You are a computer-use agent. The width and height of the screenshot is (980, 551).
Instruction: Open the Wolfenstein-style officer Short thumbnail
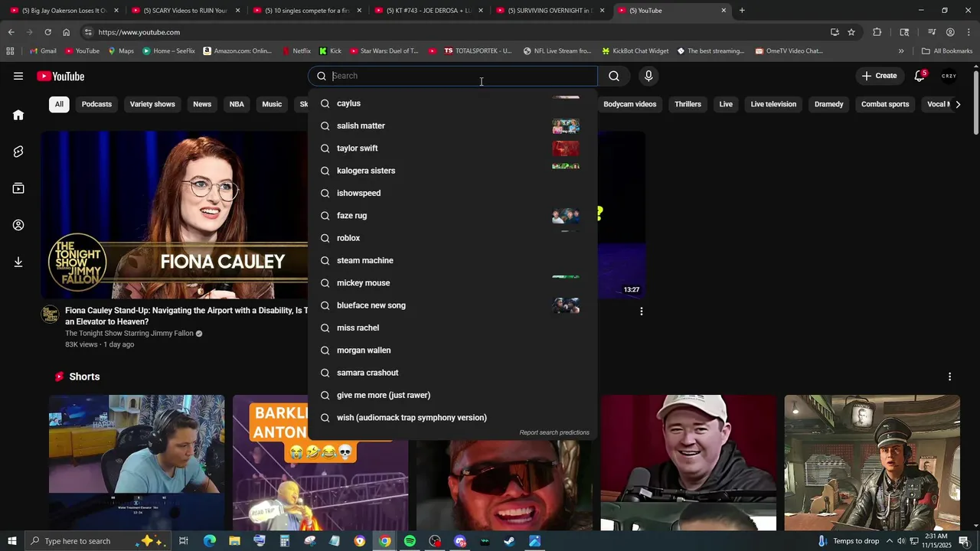(x=872, y=463)
